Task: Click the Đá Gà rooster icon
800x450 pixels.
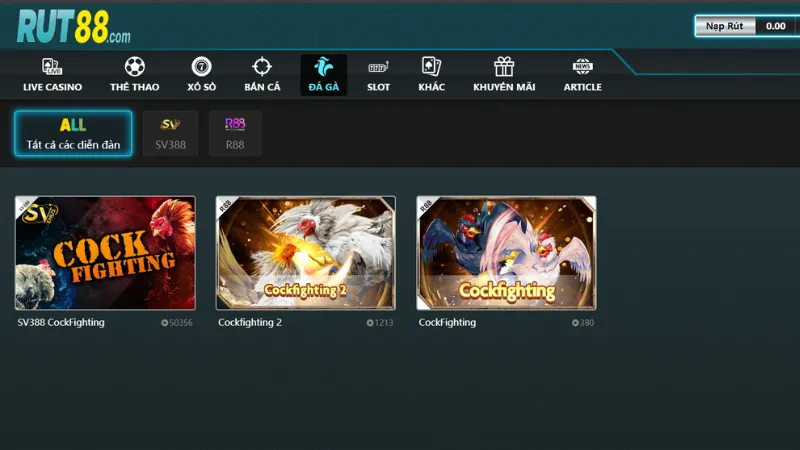Action: pyautogui.click(x=323, y=66)
